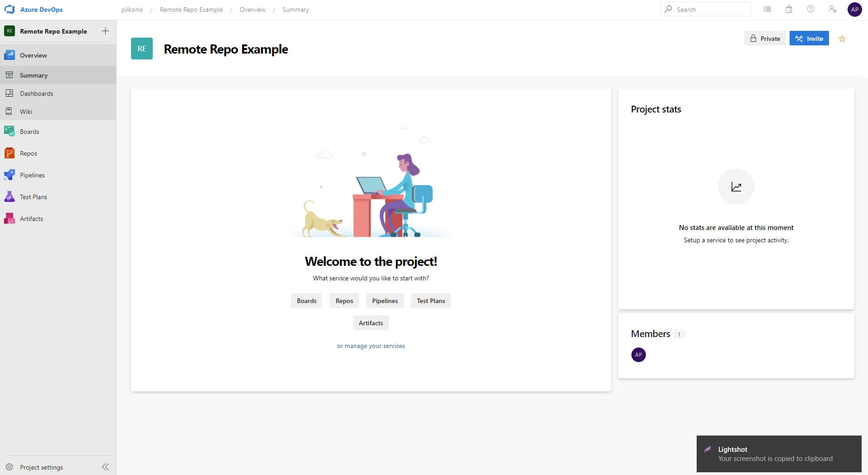This screenshot has width=868, height=475.
Task: Click the Artifacts package icon
Action: [10, 218]
